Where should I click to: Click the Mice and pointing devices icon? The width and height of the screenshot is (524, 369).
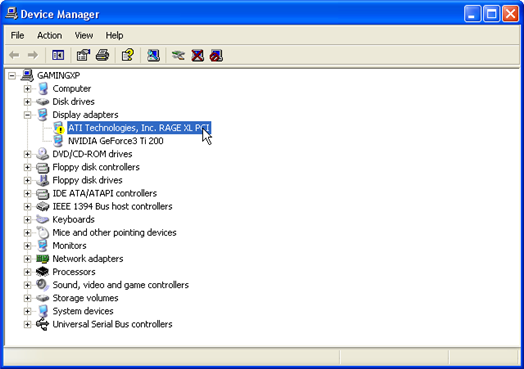point(43,232)
